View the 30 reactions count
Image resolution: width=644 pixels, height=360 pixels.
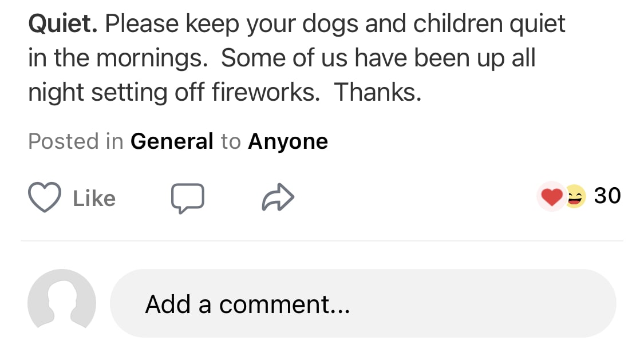(607, 196)
